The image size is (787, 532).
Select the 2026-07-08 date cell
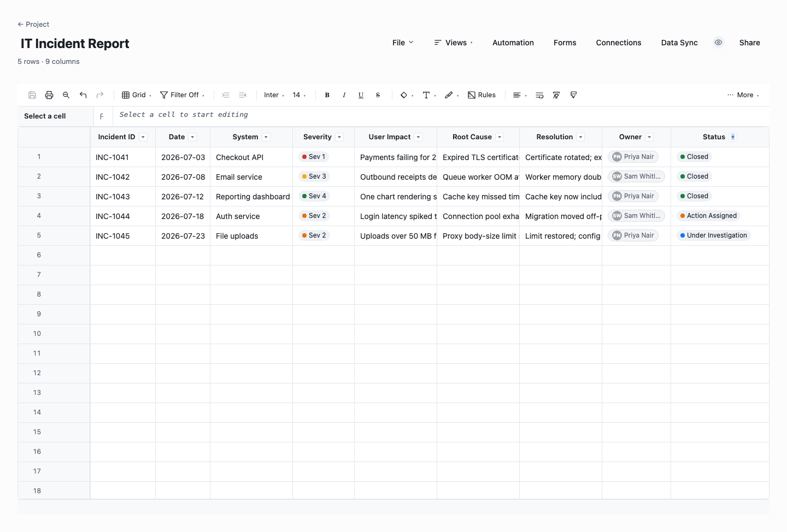pyautogui.click(x=183, y=177)
